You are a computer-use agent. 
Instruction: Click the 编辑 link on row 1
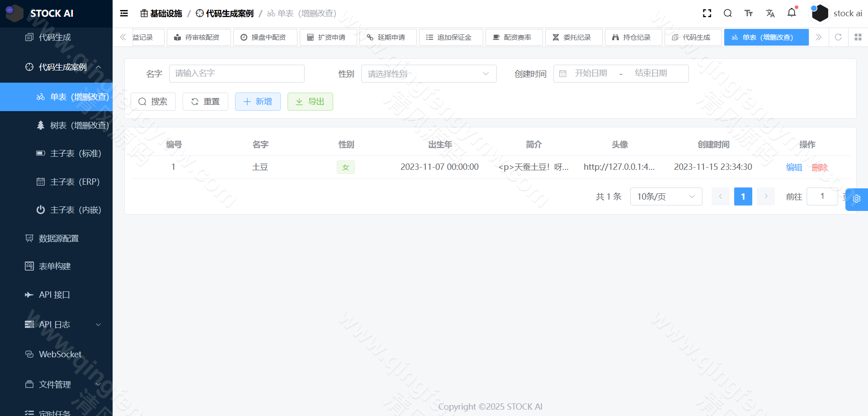click(794, 167)
